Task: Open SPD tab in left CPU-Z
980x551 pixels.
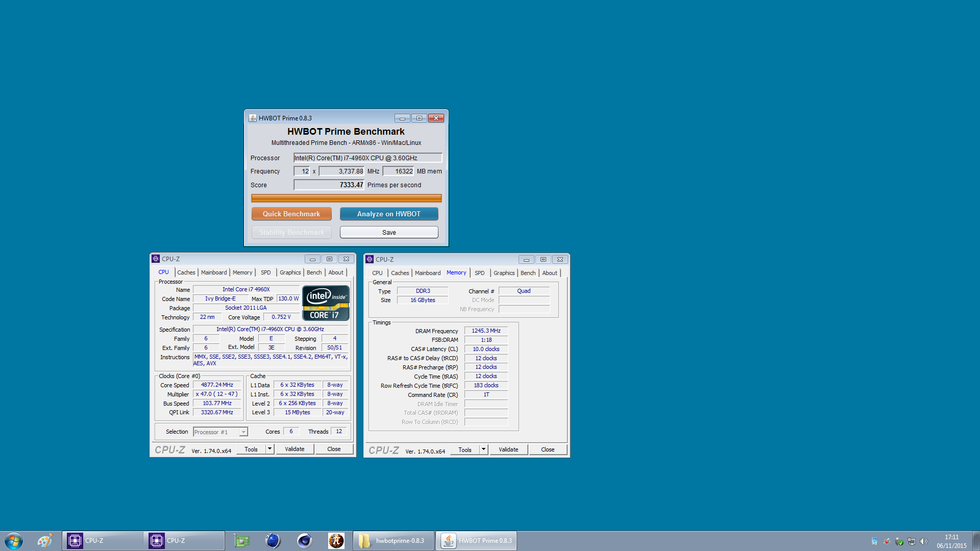Action: pyautogui.click(x=266, y=272)
